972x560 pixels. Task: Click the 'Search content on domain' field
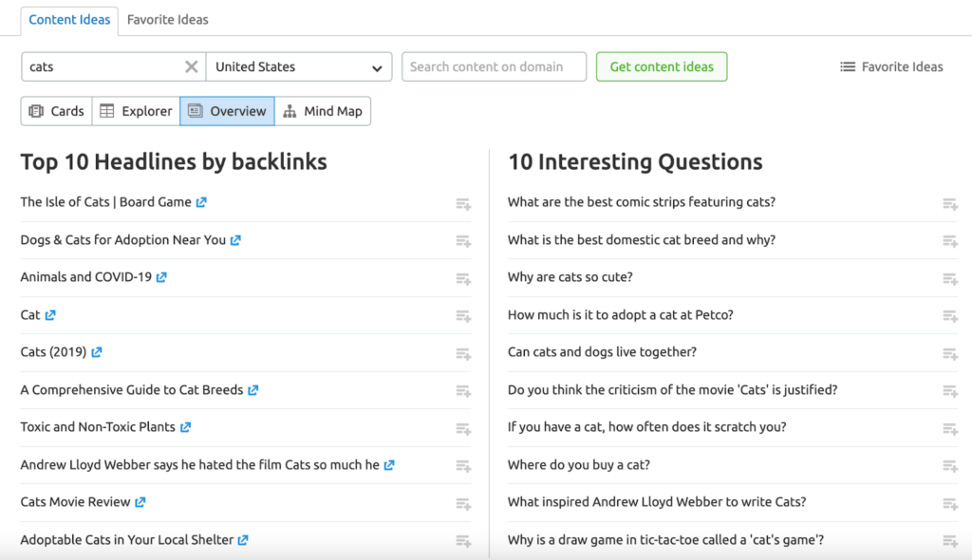[494, 66]
